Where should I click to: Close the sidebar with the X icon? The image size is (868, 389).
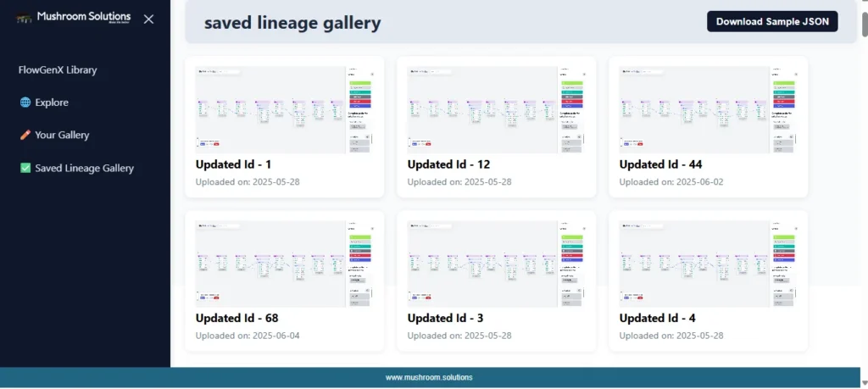148,19
